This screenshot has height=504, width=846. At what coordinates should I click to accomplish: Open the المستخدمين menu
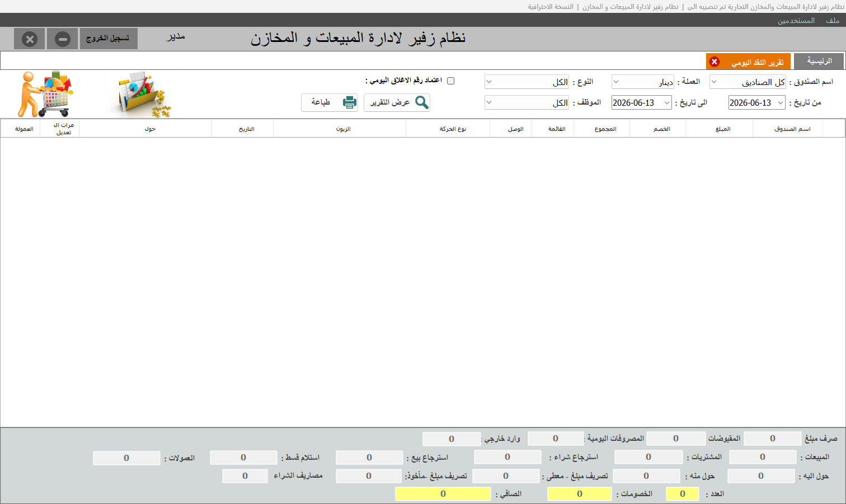point(796,20)
